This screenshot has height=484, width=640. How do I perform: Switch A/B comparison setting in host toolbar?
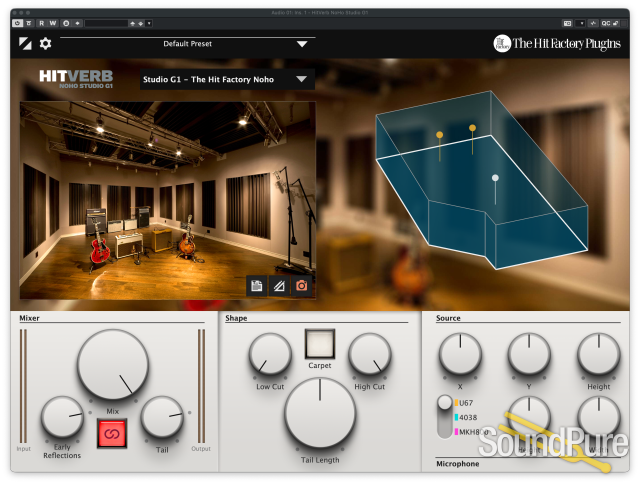click(x=66, y=23)
